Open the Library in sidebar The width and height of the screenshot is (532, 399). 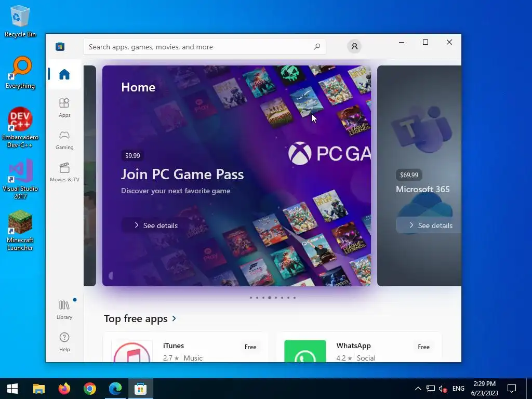[64, 310]
